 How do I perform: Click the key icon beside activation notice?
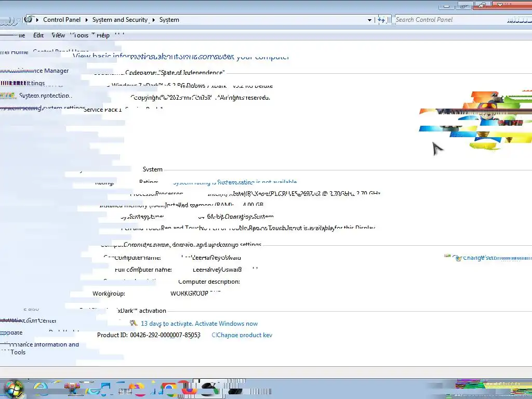pos(134,323)
